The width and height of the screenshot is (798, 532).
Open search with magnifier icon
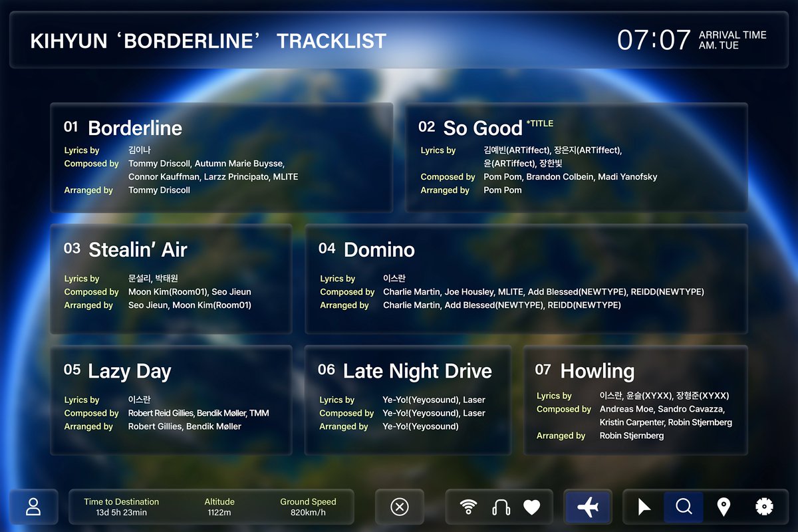coord(684,507)
